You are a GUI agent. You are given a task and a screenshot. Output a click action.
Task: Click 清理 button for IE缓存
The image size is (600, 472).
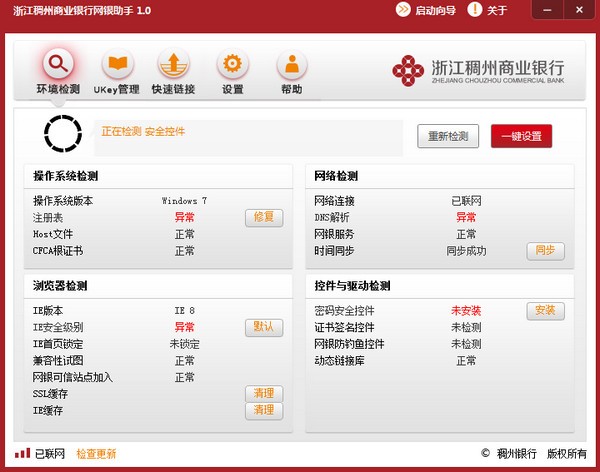click(x=264, y=411)
